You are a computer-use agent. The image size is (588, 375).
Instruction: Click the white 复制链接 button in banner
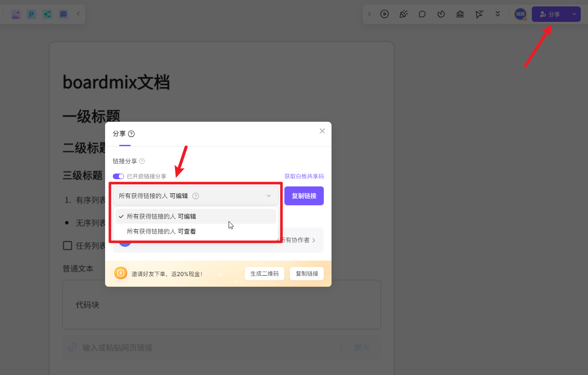point(307,273)
